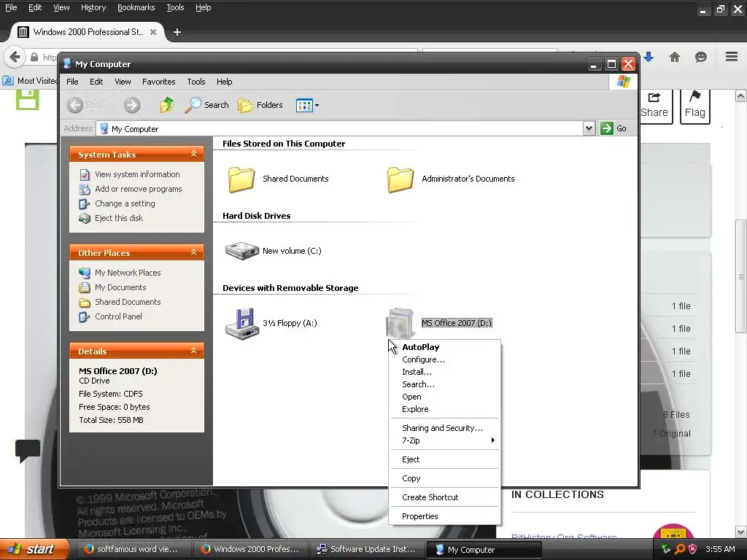This screenshot has height=560, width=747.
Task: Collapse the Other Places panel
Action: 193,252
